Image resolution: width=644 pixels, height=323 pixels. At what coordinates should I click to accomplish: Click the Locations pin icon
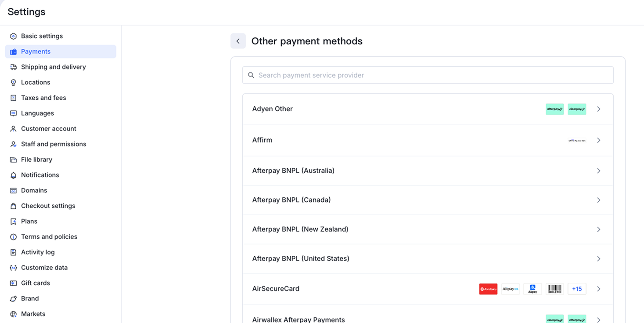[x=13, y=83]
